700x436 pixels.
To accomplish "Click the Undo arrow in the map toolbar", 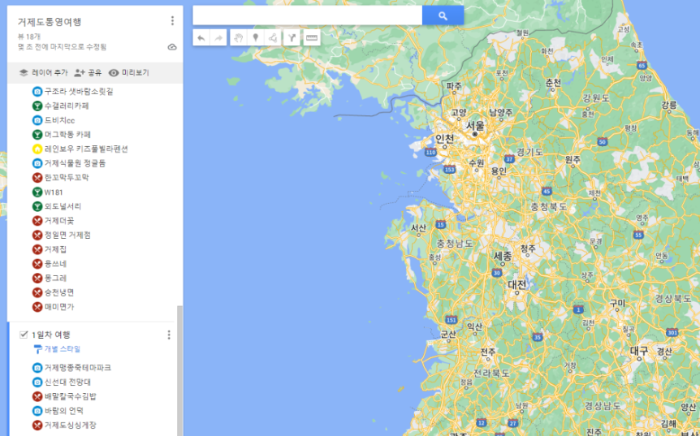I will coord(201,38).
